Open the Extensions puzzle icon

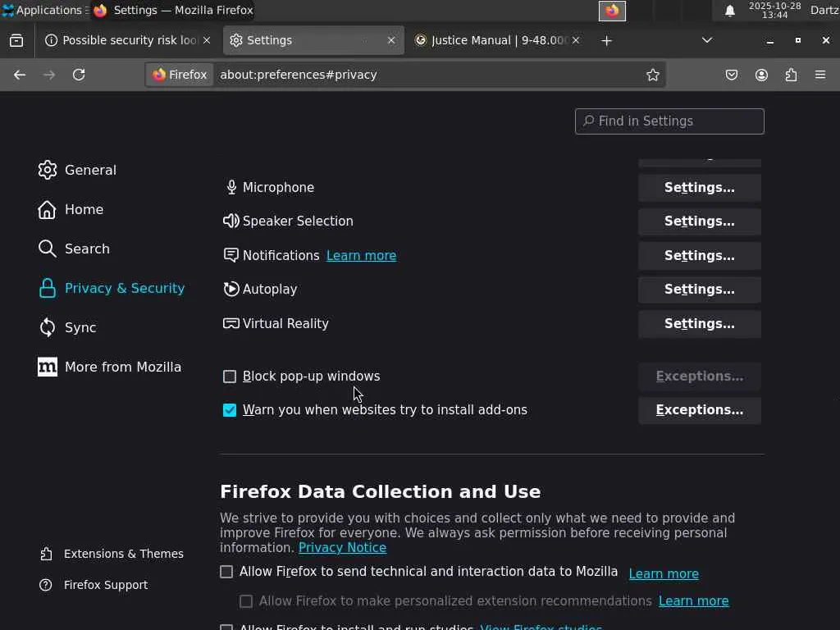791,75
